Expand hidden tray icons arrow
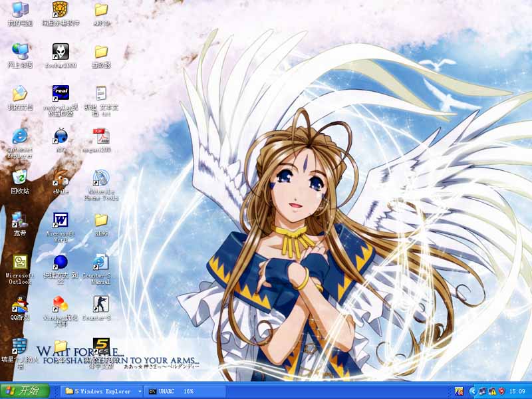Viewport: 532px width, 399px height. (x=473, y=391)
